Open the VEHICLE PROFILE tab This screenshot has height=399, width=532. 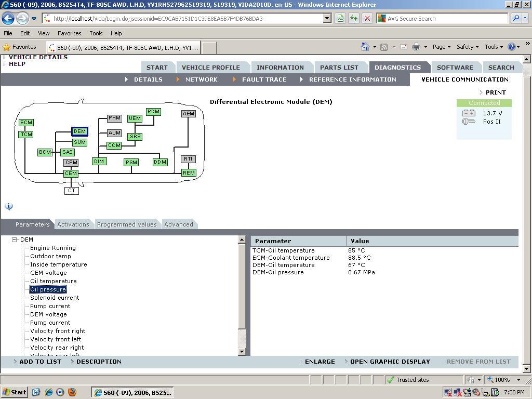211,68
